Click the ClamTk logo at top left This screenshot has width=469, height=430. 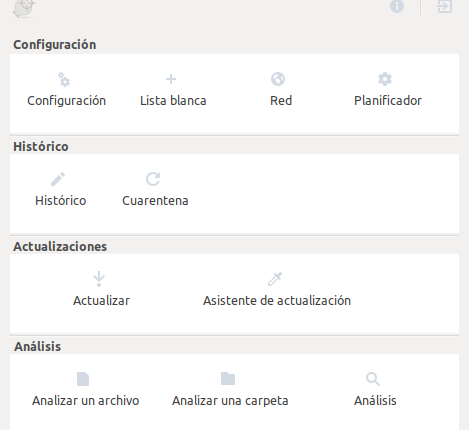(24, 7)
